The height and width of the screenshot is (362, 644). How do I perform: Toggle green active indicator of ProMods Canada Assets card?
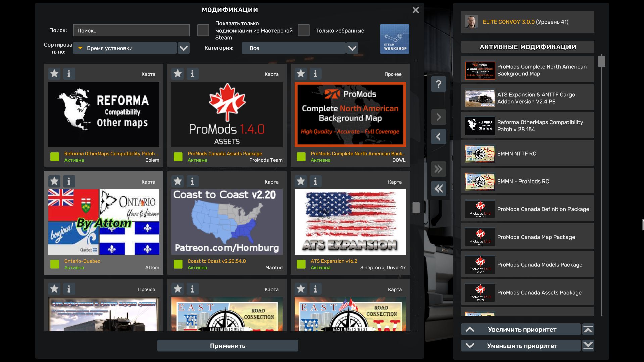[178, 157]
